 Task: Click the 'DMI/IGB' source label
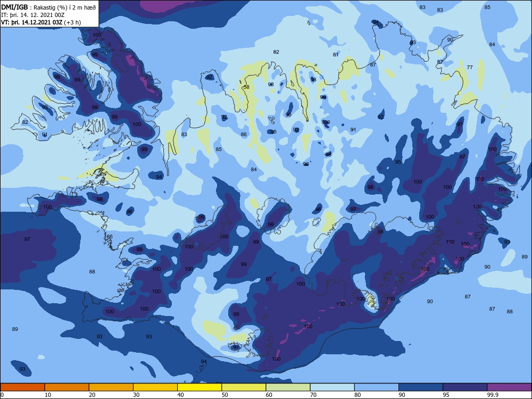click(x=14, y=7)
